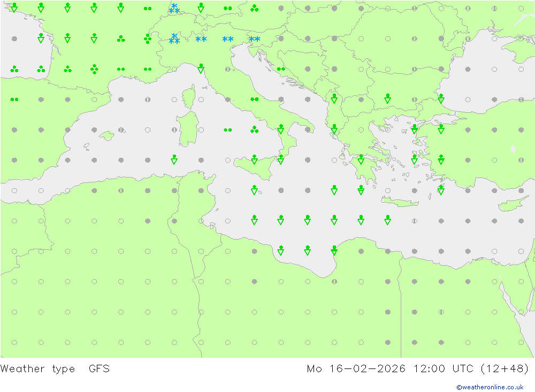Click the island of Crete on the map
The image size is (535, 392).
(400, 202)
